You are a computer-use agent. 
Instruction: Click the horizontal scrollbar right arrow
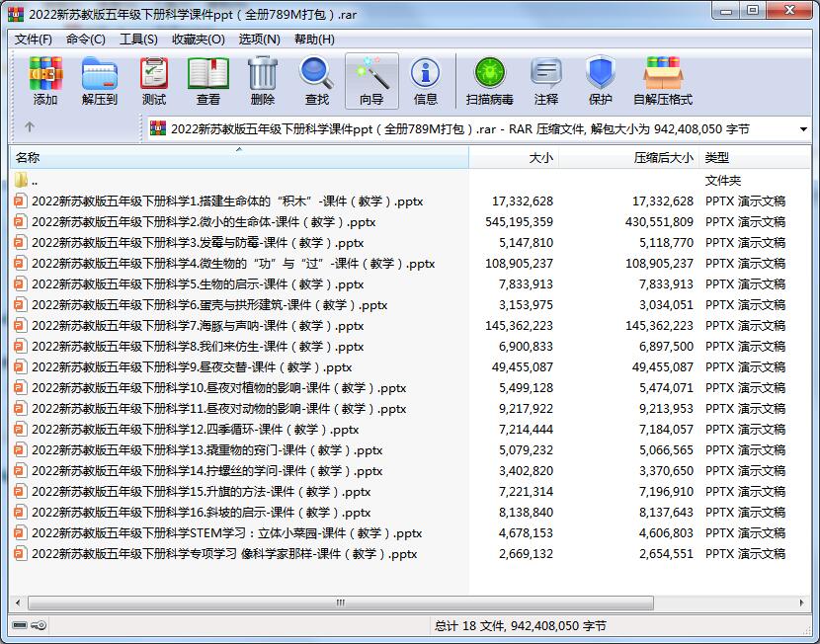click(801, 603)
